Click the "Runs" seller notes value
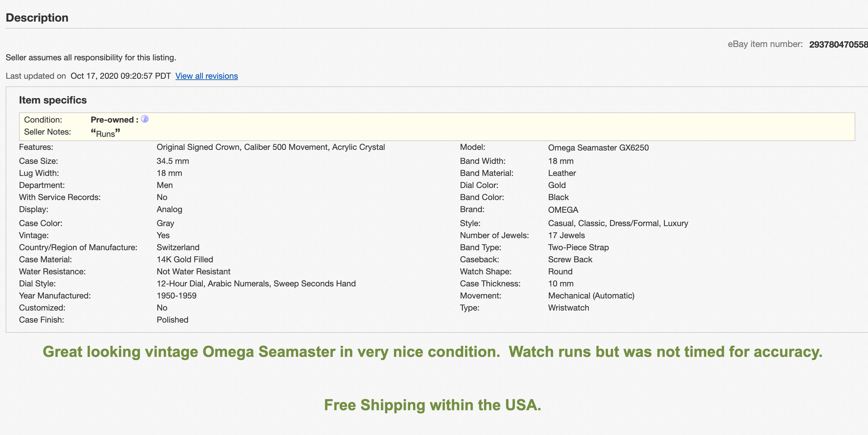 tap(105, 133)
